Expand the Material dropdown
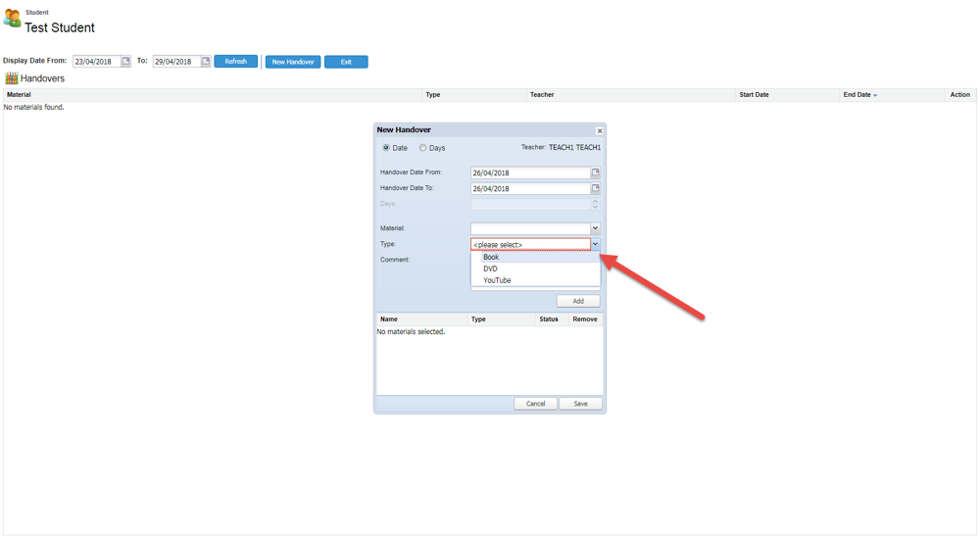 tap(595, 228)
